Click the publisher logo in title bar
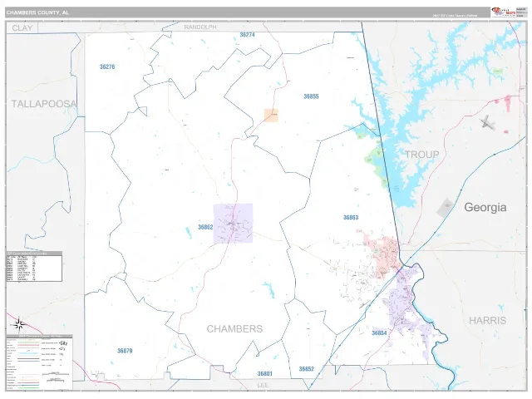 click(x=504, y=12)
